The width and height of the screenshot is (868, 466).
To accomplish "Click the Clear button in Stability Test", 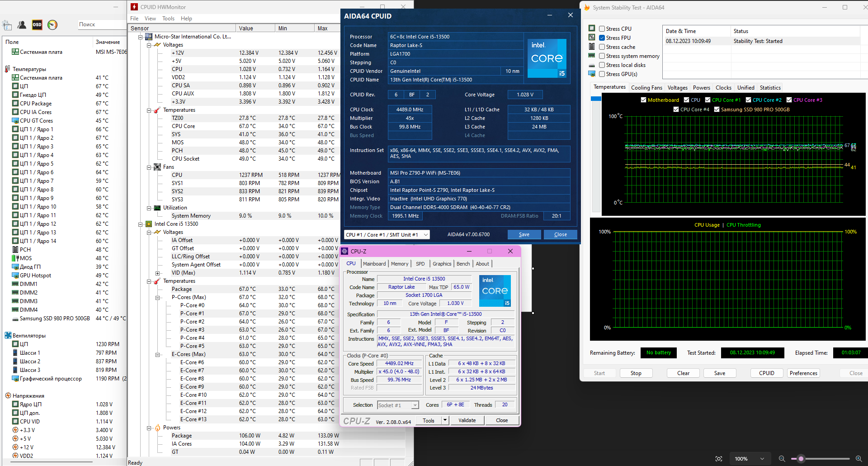I will click(x=684, y=373).
